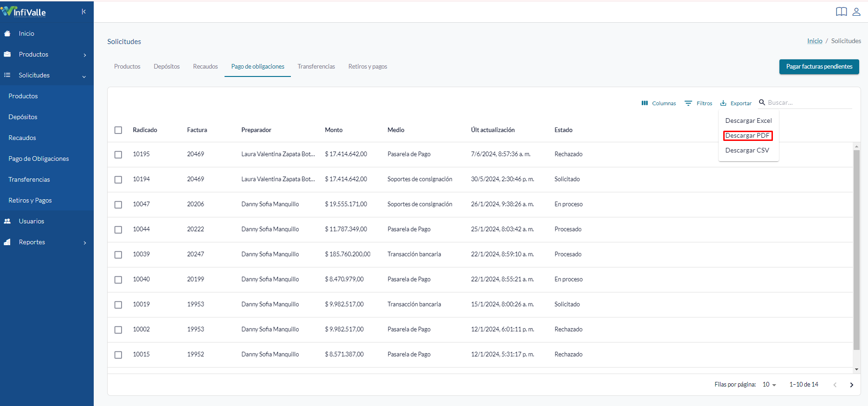Click factura 20206 cell

pyautogui.click(x=195, y=204)
